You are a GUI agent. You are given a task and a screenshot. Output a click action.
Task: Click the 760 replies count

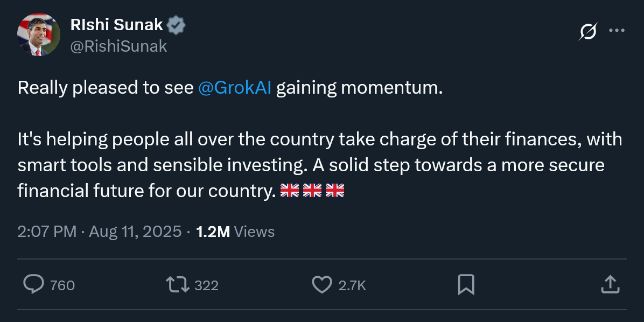[x=62, y=285]
